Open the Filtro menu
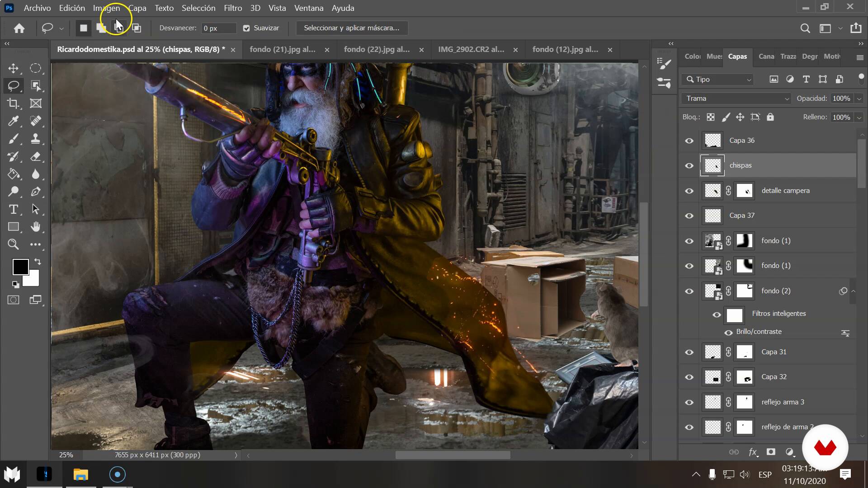The image size is (868, 488). 233,8
